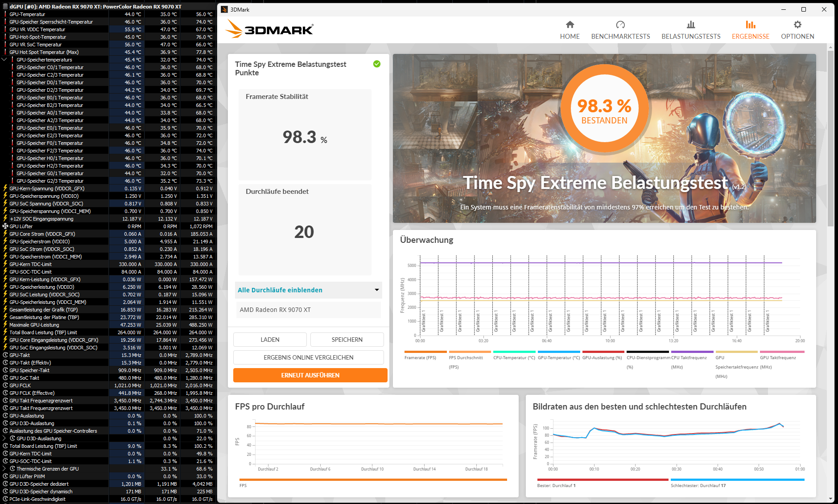838x504 pixels.
Task: Toggle the GPU-Temperatur (°C) legend entry
Action: [x=559, y=355]
